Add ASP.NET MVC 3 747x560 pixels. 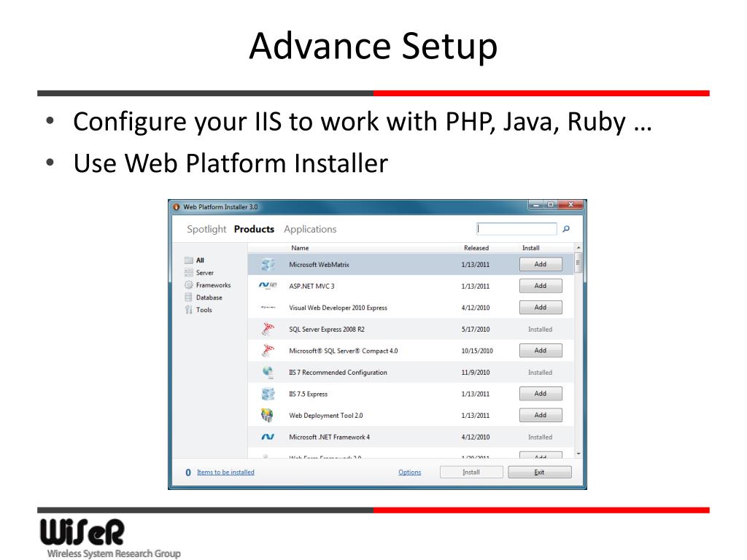point(541,286)
